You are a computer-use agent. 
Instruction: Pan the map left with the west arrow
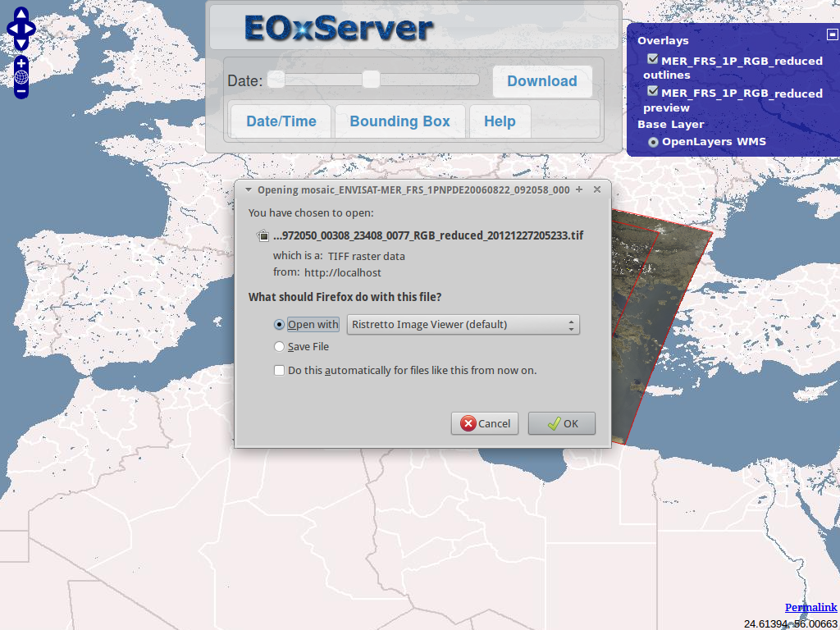tap(11, 29)
